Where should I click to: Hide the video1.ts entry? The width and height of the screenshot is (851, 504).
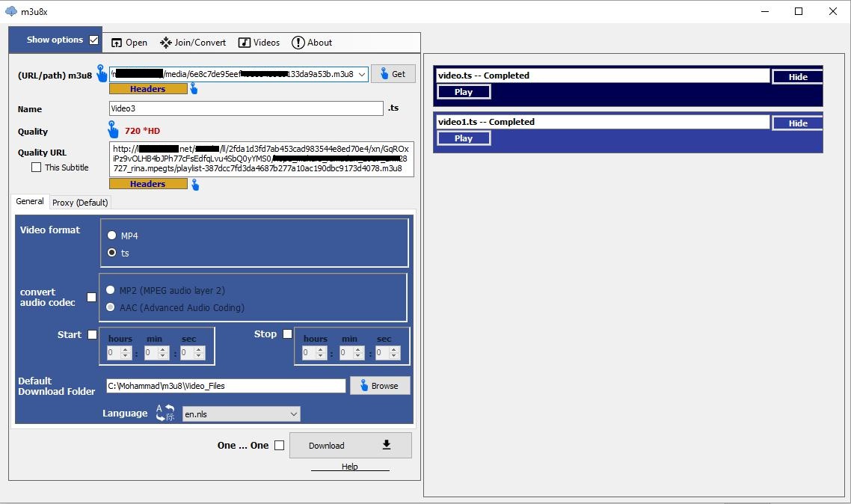tap(798, 123)
